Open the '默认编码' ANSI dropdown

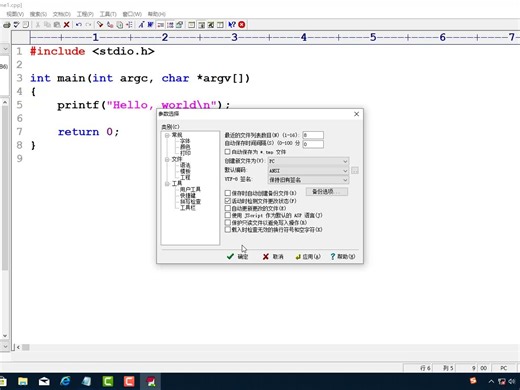(x=308, y=171)
